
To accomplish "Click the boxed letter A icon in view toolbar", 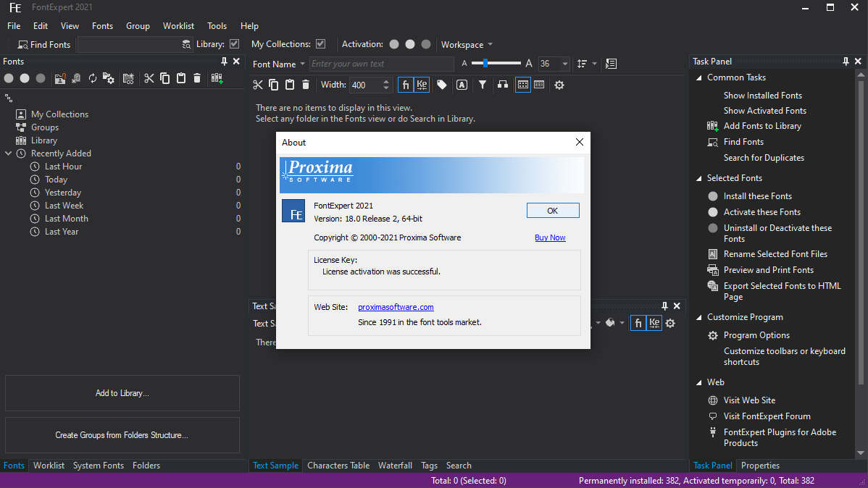I will tap(462, 85).
